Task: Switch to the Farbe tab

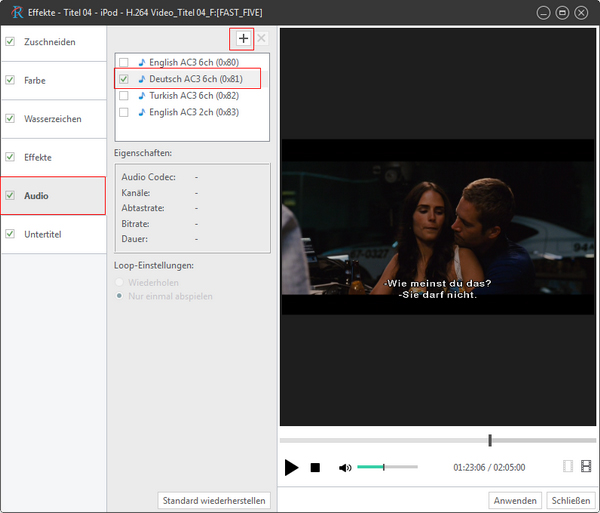Action: (x=54, y=81)
